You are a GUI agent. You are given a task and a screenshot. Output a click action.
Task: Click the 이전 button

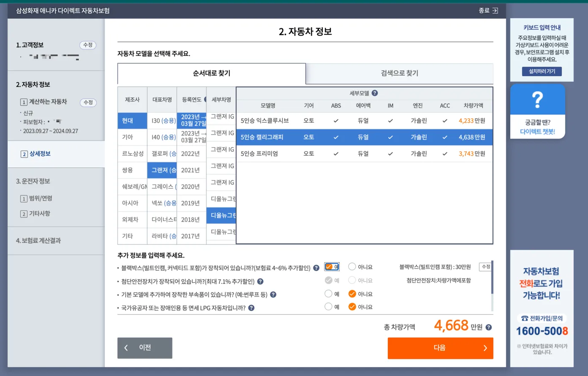145,348
